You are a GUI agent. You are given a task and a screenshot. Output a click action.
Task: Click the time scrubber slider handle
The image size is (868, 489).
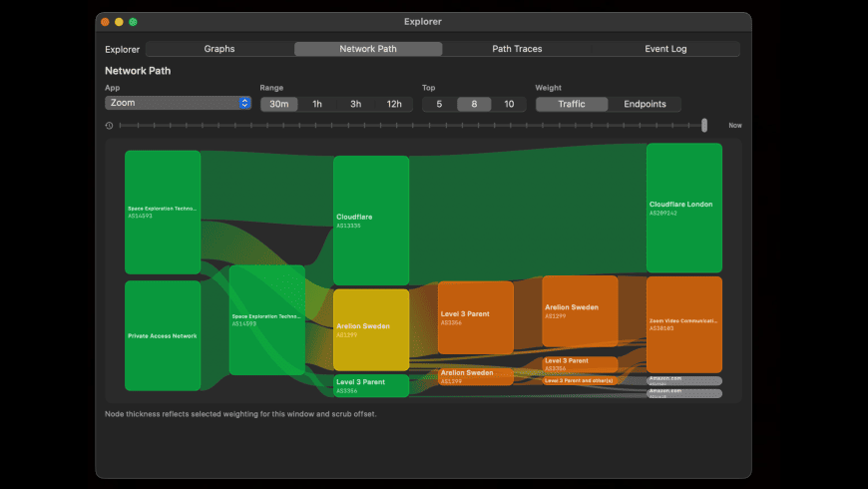pyautogui.click(x=704, y=125)
